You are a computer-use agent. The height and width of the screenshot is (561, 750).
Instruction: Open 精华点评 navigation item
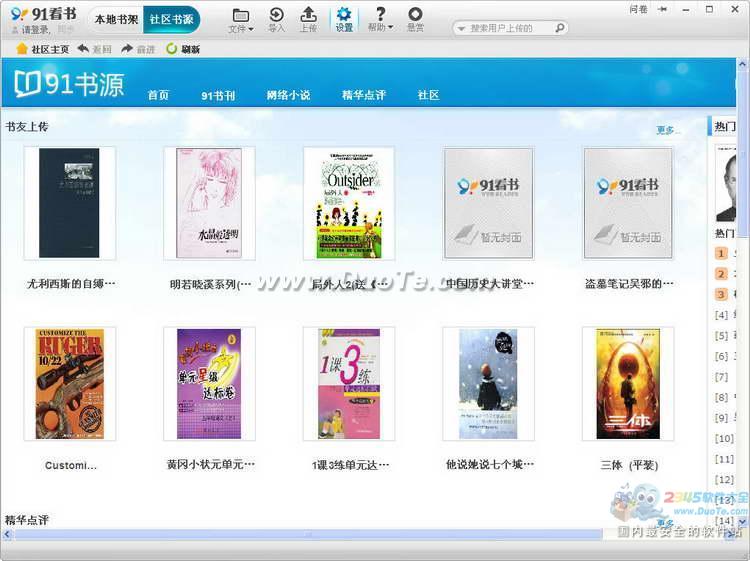[363, 95]
